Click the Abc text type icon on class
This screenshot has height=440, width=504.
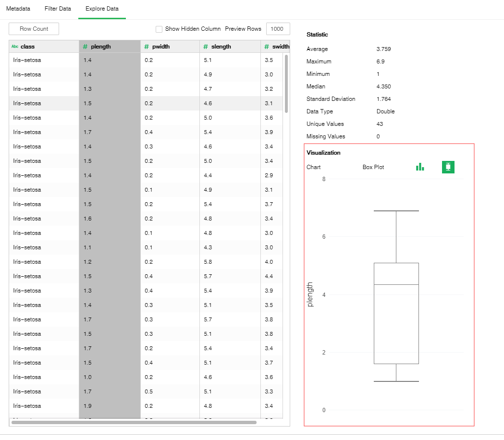click(x=15, y=47)
